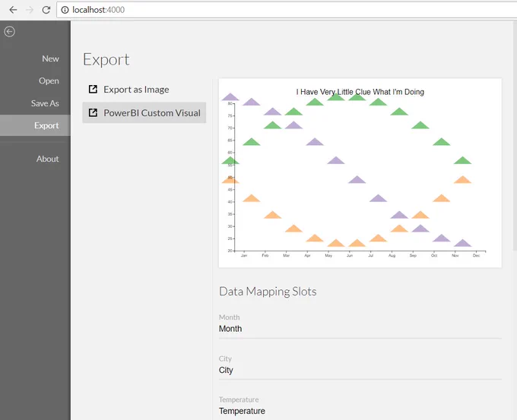Select the Export sidebar item
This screenshot has width=517, height=420.
[35, 125]
